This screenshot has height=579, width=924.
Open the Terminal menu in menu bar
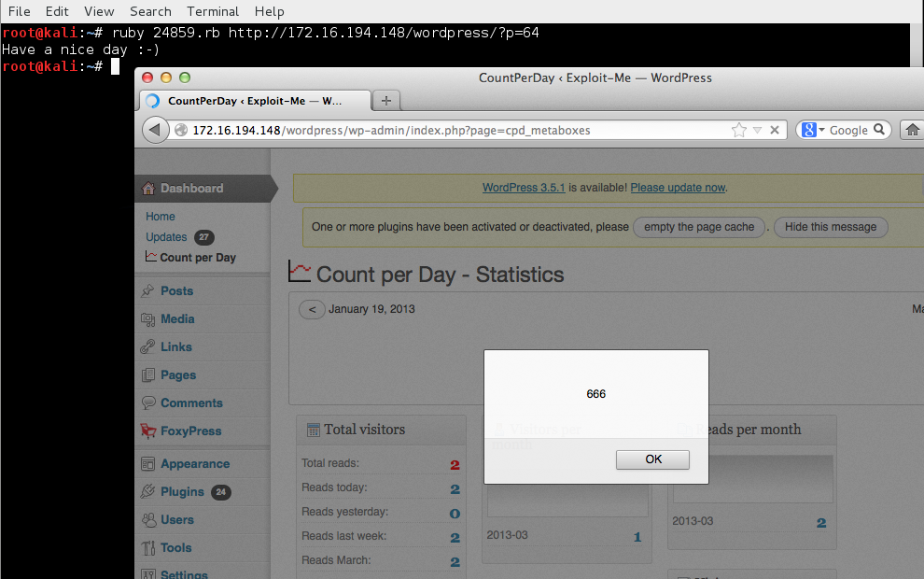click(213, 11)
